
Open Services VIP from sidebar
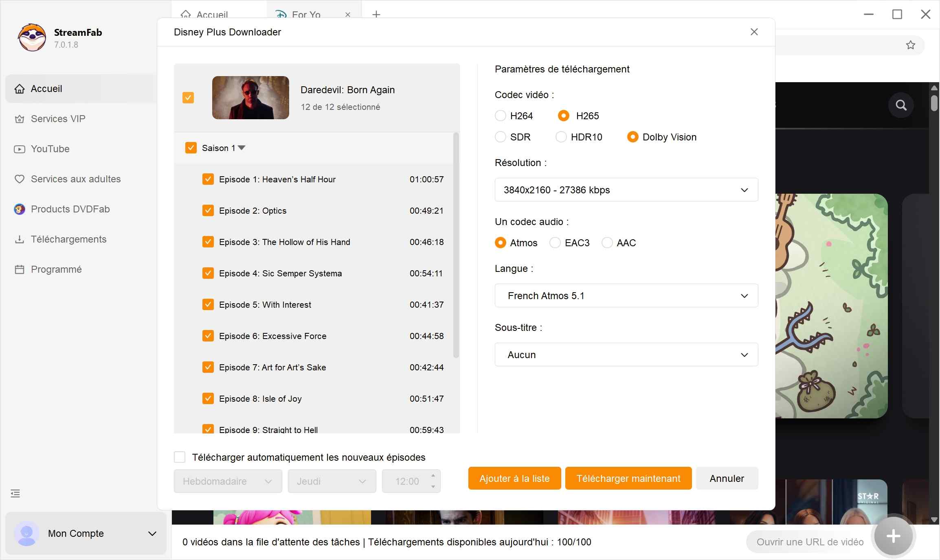(x=57, y=118)
